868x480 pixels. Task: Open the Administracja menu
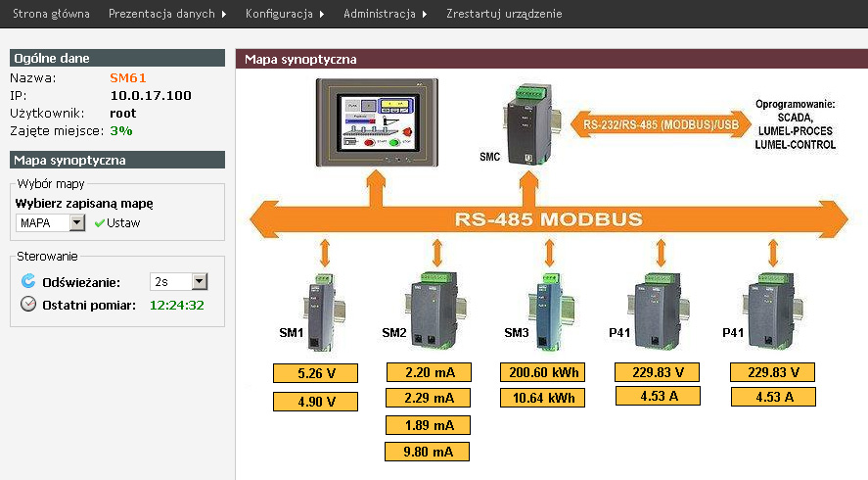385,14
